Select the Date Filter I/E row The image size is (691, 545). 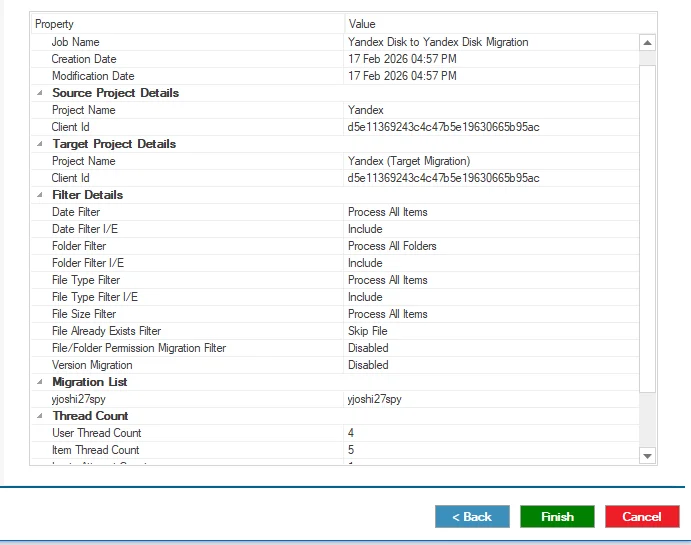335,229
